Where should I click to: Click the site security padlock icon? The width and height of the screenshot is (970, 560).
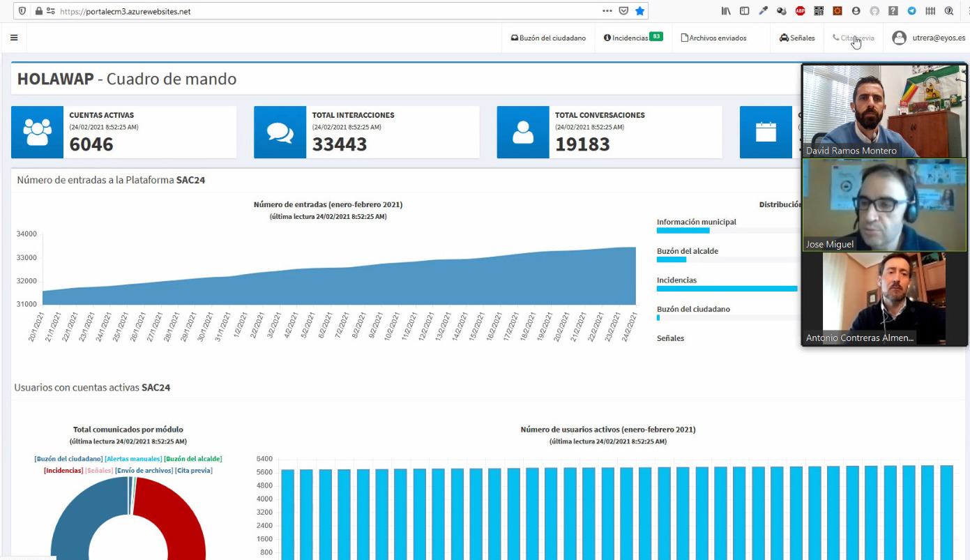point(38,11)
